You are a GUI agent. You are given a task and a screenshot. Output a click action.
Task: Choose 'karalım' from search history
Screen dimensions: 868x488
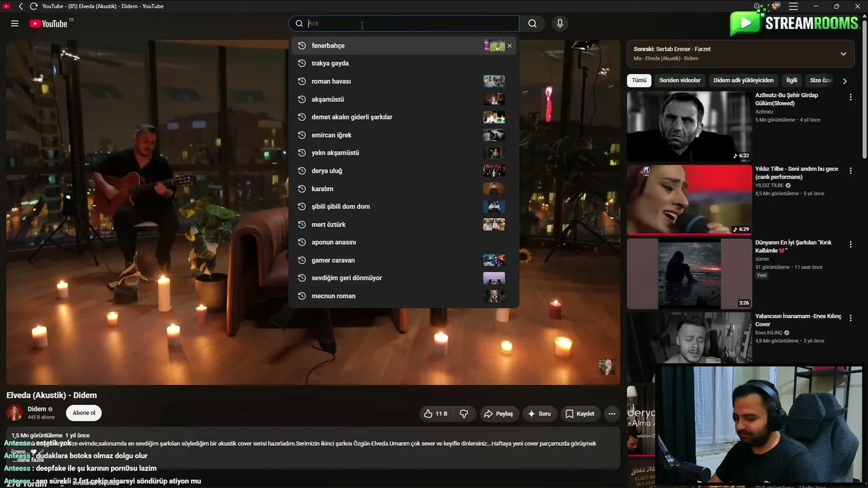click(x=404, y=188)
